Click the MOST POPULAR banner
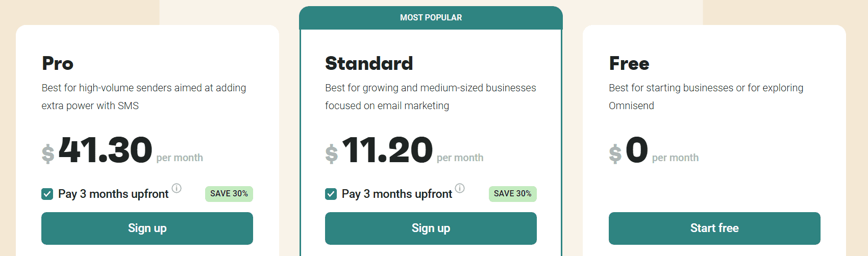The width and height of the screenshot is (868, 256). coord(431,18)
